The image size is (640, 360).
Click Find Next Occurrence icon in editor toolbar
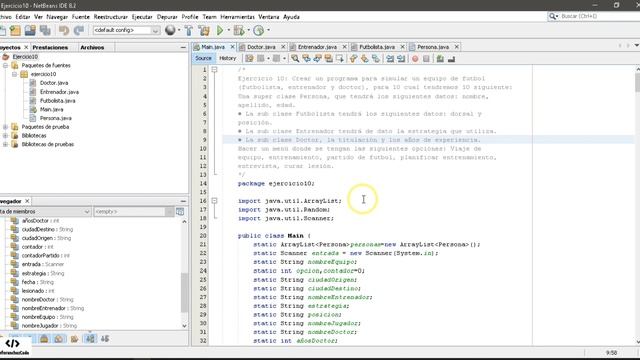(x=317, y=59)
